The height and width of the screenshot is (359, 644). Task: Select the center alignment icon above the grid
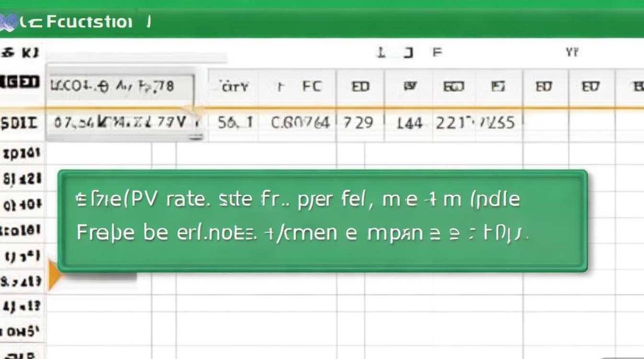coord(381,53)
